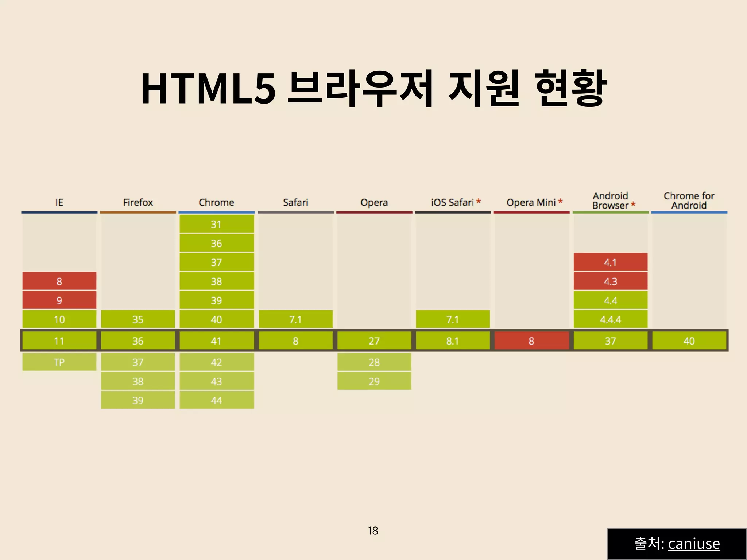Click the iOS Safari 8.1 cell
The width and height of the screenshot is (747, 560).
click(x=452, y=341)
